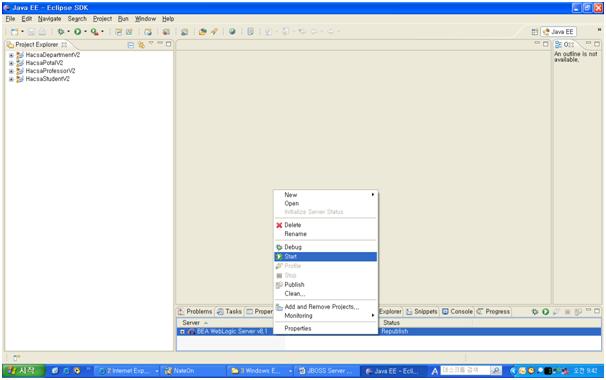Click the Debug bug icon in toolbar

61,32
